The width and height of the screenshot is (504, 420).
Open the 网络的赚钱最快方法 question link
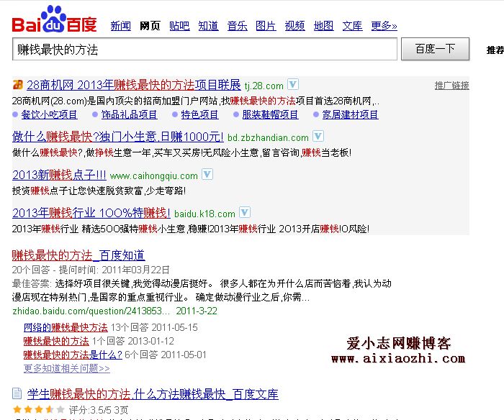66,327
